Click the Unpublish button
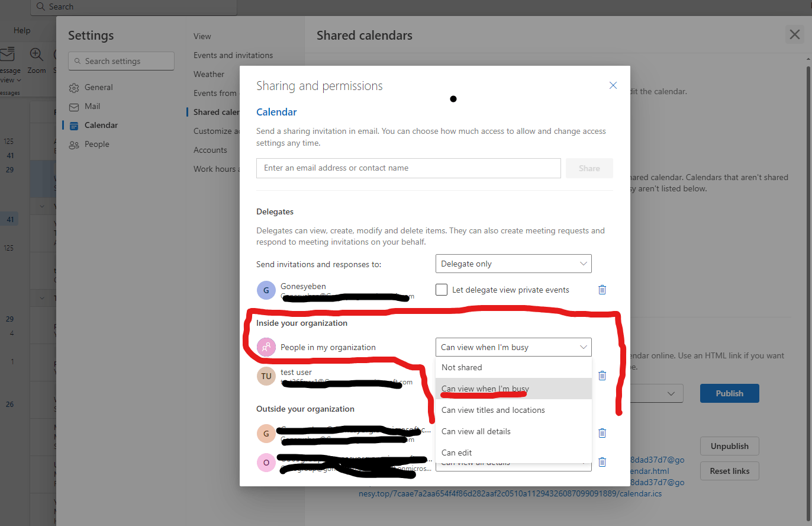Image resolution: width=812 pixels, height=526 pixels. [x=729, y=446]
